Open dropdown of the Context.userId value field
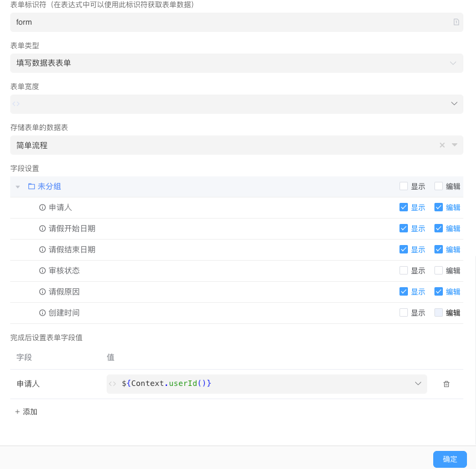Screen dimensions: 476x469 [x=418, y=384]
